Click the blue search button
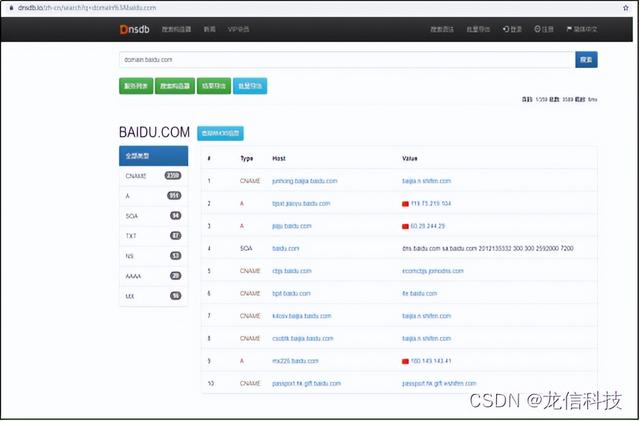640x421 pixels. [586, 60]
